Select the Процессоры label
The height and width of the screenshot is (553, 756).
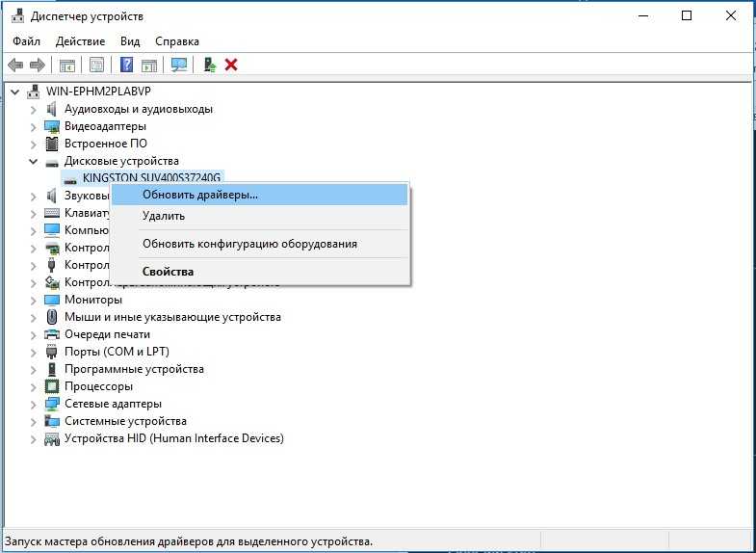pos(98,386)
